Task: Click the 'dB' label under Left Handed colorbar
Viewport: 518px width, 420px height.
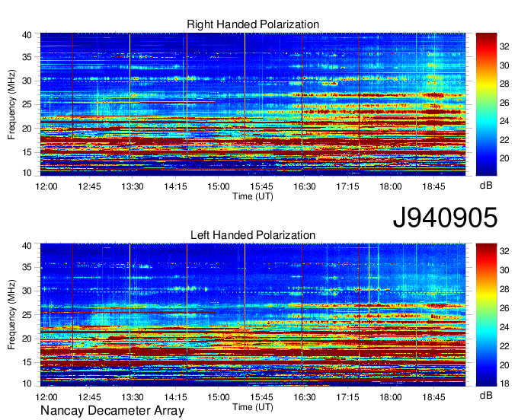Action: (x=486, y=395)
